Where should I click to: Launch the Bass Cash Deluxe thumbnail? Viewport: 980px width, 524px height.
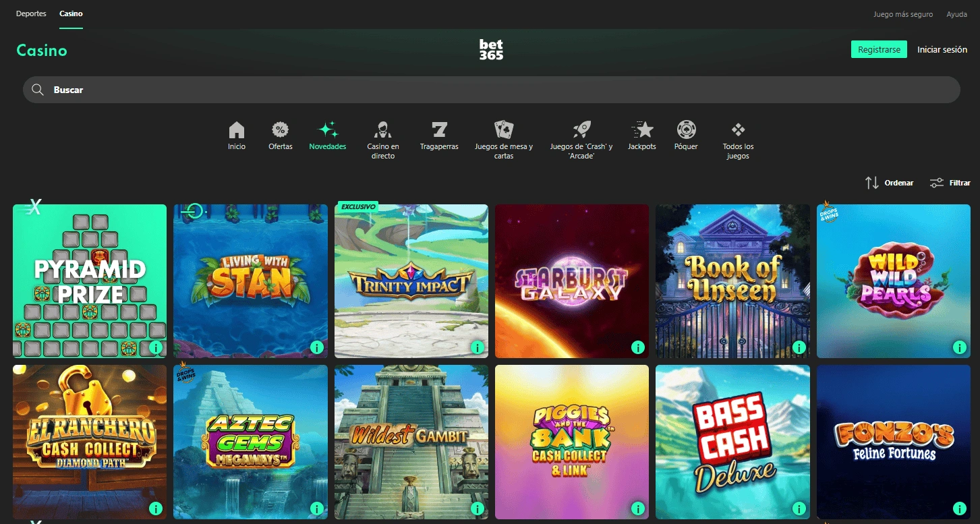(x=732, y=442)
